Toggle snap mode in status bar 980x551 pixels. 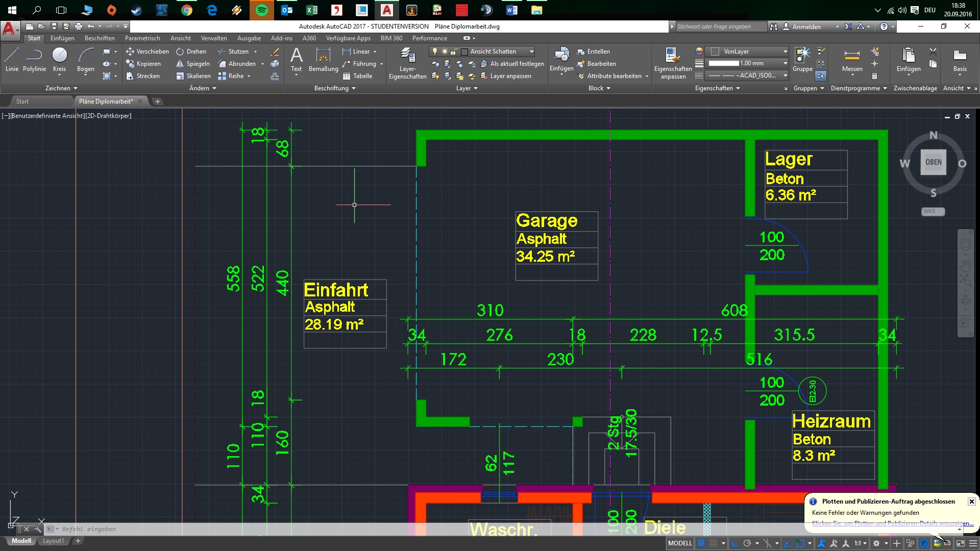(713, 543)
